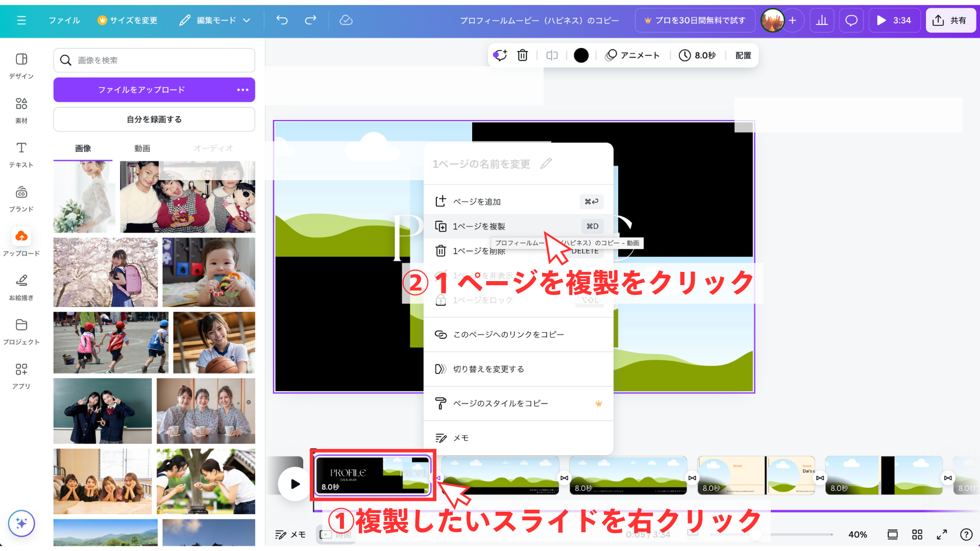The image size is (980, 551).
Task: Open the Magic assistant sparkle button
Action: pos(21,523)
